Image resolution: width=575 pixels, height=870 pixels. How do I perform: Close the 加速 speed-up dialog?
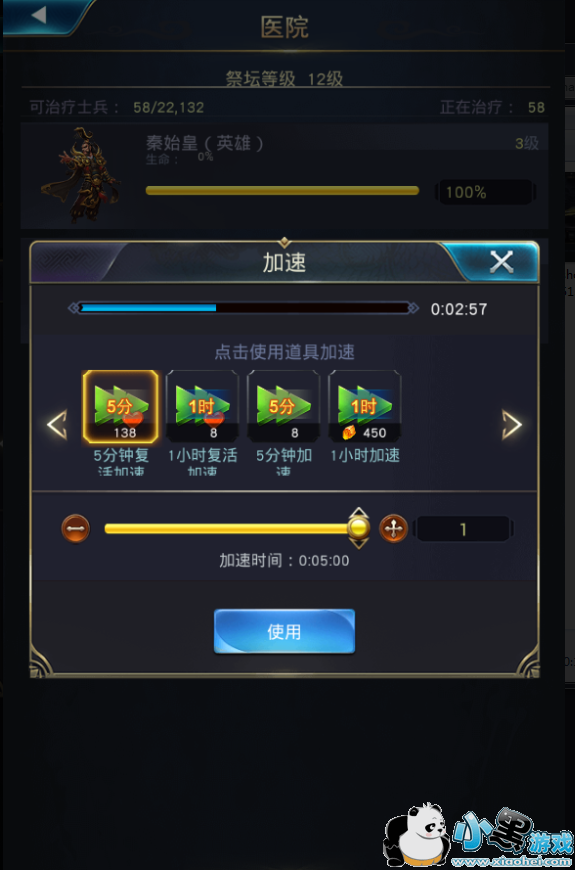[x=501, y=262]
